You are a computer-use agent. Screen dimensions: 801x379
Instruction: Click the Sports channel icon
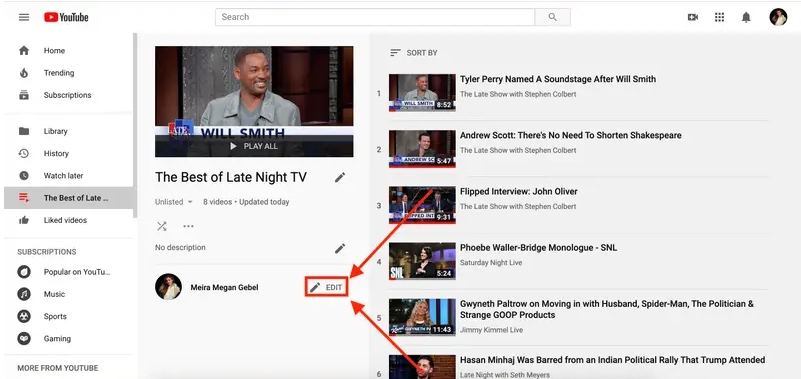[x=24, y=316]
